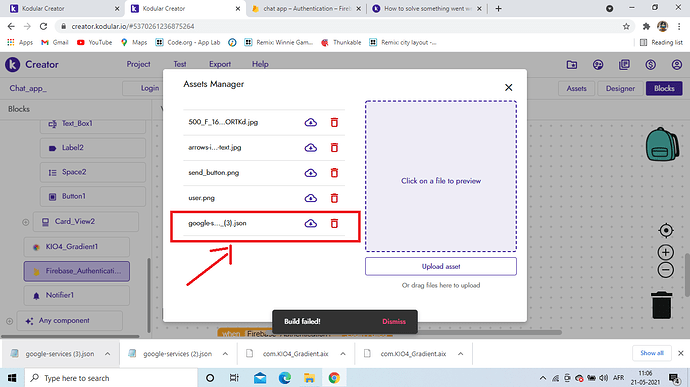Switch to the Designer view
The image size is (690, 387).
pyautogui.click(x=620, y=88)
